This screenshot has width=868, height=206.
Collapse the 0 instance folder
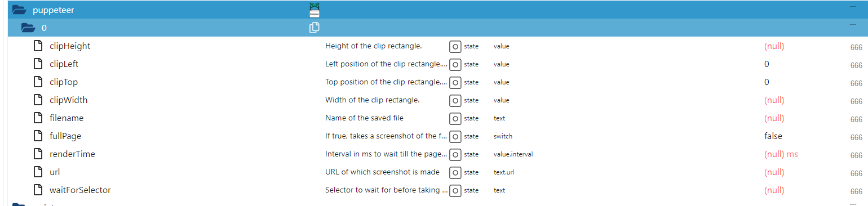click(28, 28)
